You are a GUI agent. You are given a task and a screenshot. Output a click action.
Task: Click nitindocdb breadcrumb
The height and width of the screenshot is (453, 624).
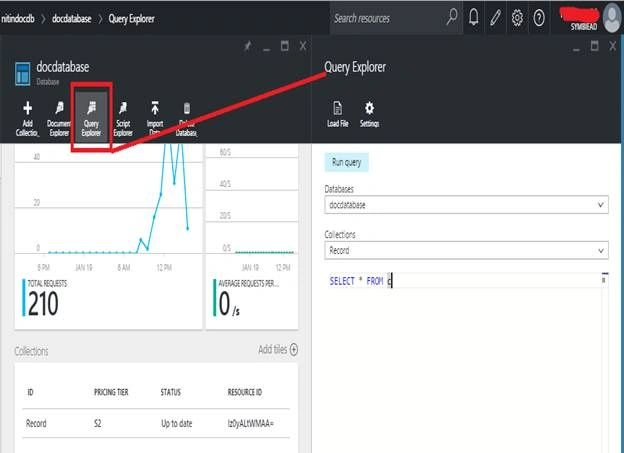[x=18, y=19]
